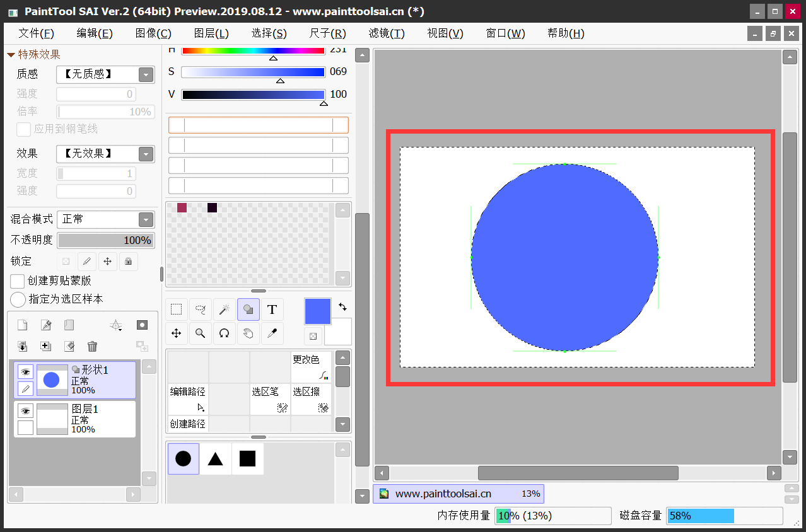Click tool list scroll up arrow

[x=342, y=359]
